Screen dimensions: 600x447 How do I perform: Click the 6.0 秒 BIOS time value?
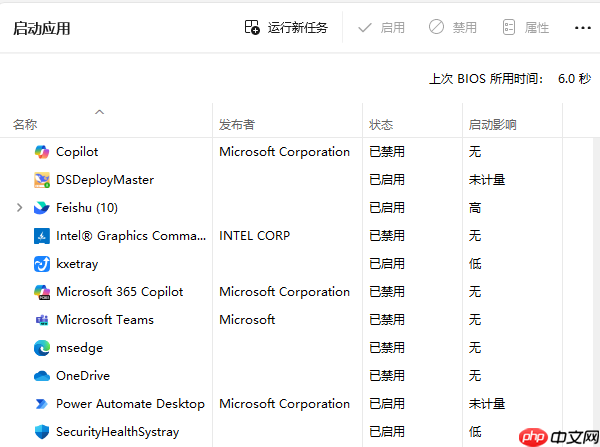click(x=574, y=79)
